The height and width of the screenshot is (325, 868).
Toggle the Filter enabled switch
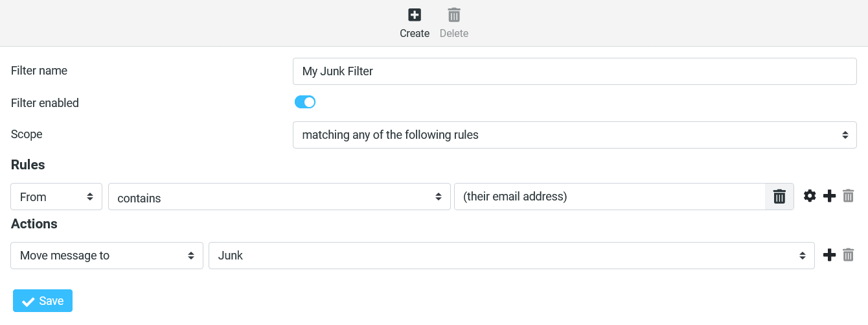coord(305,102)
